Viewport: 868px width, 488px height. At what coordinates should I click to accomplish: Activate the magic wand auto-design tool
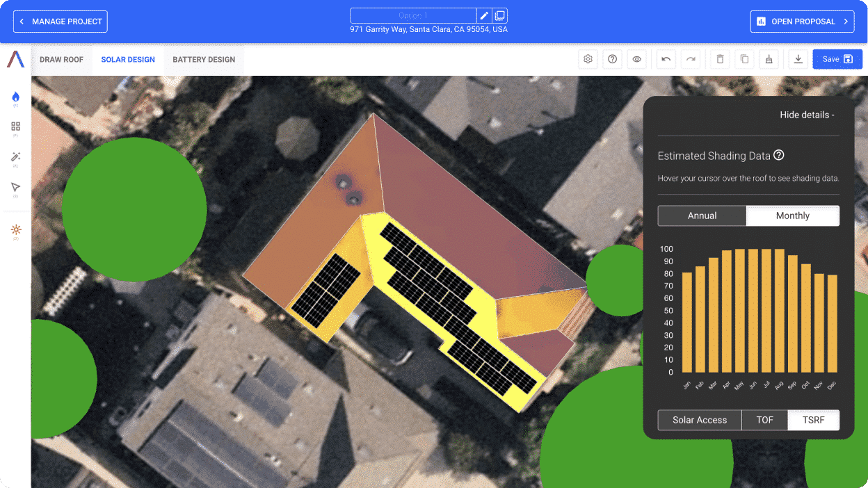15,157
